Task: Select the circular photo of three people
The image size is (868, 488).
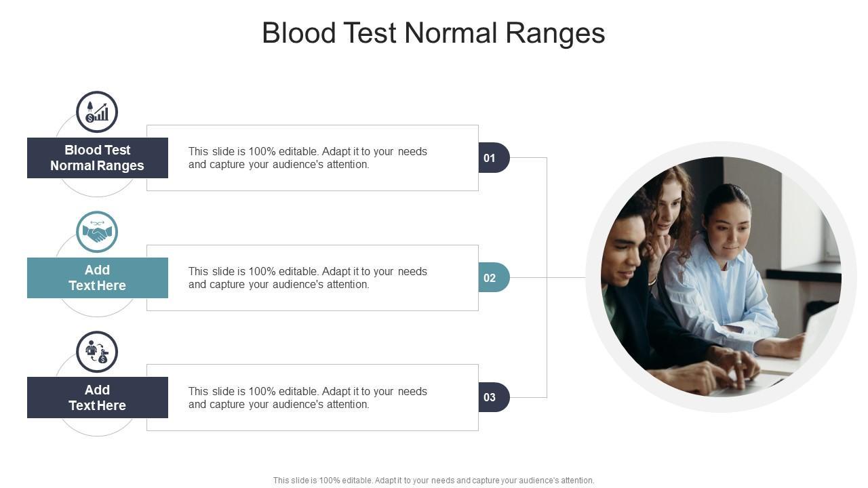Action: [x=721, y=277]
